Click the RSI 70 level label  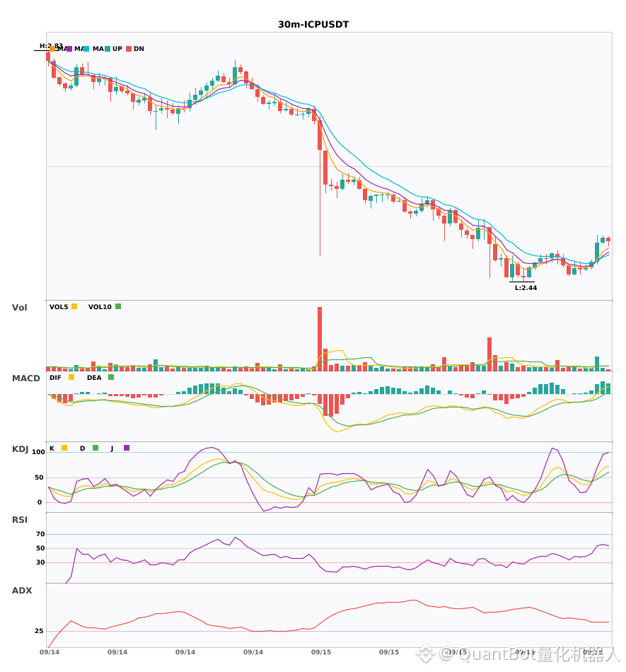40,534
